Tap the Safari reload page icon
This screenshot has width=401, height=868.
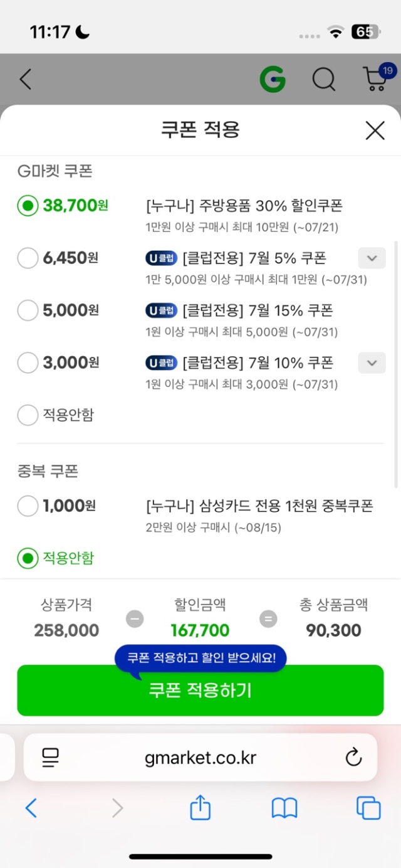354,757
